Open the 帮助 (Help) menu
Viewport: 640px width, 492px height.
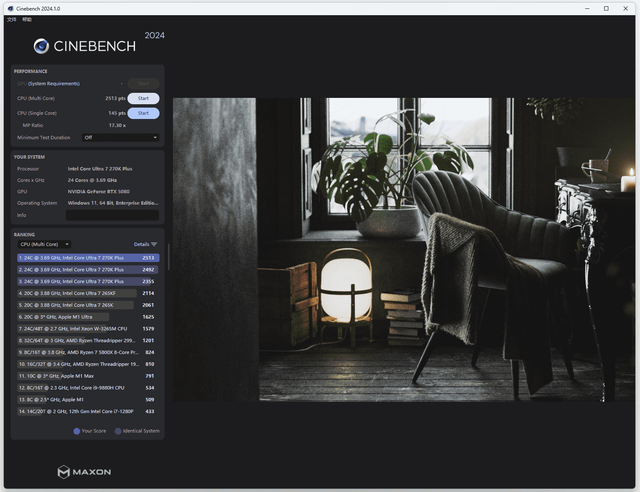[x=27, y=20]
